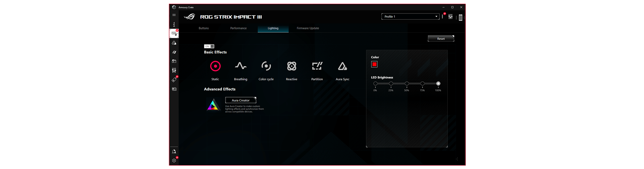
Task: Pick the Color cycle effect icon
Action: 266,66
